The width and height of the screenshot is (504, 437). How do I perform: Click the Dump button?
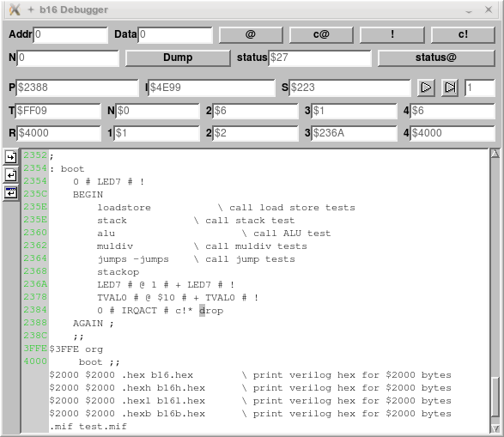point(178,58)
